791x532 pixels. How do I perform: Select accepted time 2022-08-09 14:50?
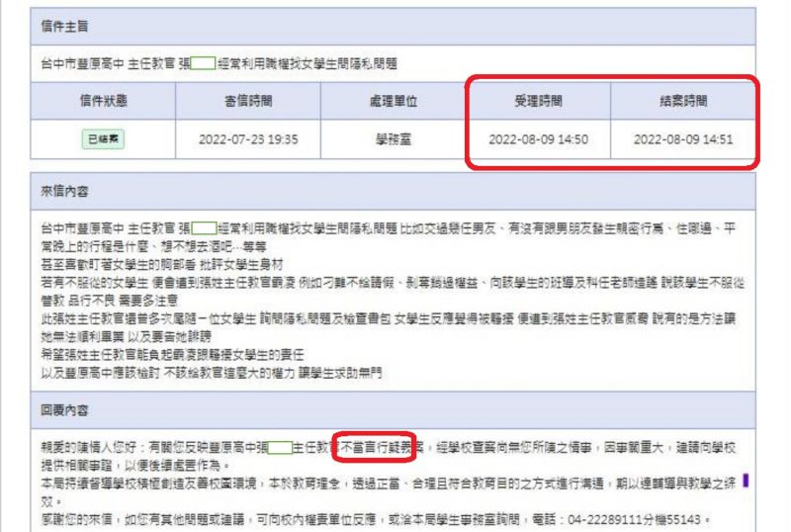pyautogui.click(x=538, y=139)
